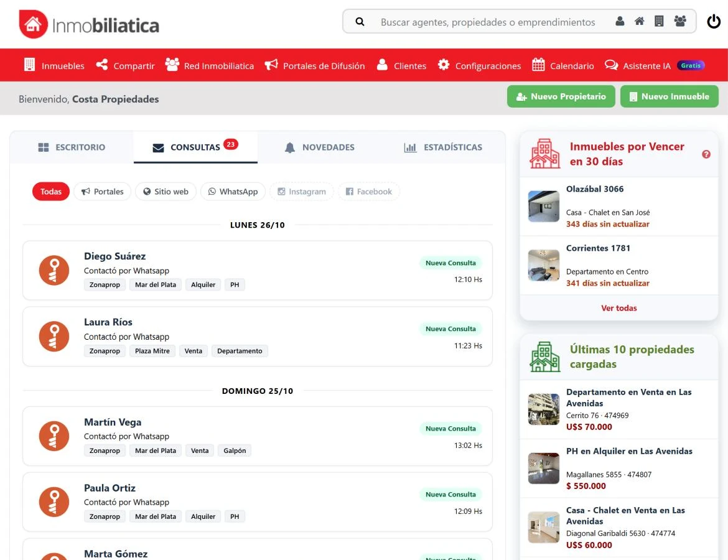This screenshot has height=560, width=728.
Task: Filter consultas by WhatsApp
Action: pos(233,191)
